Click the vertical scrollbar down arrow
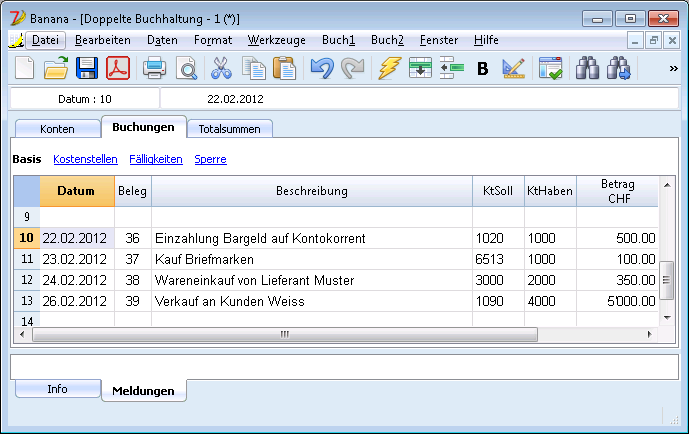689x434 pixels. (667, 318)
